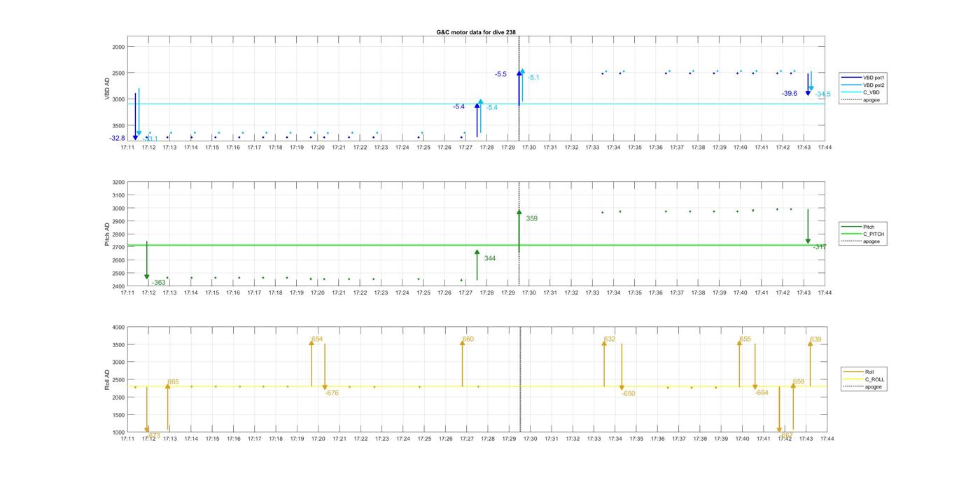Click the '1500' tick on Roll axis
The image size is (980, 485).
tap(118, 415)
